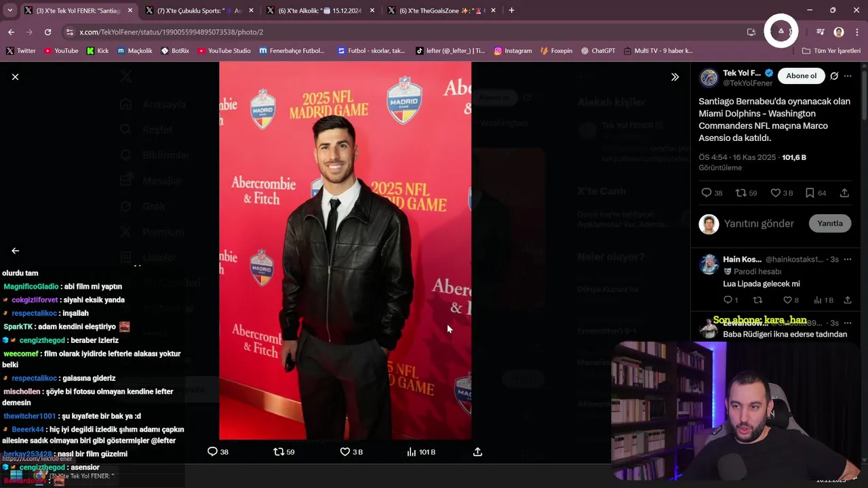Open the Maçkolik bookmark
Image resolution: width=868 pixels, height=488 pixels.
click(134, 51)
